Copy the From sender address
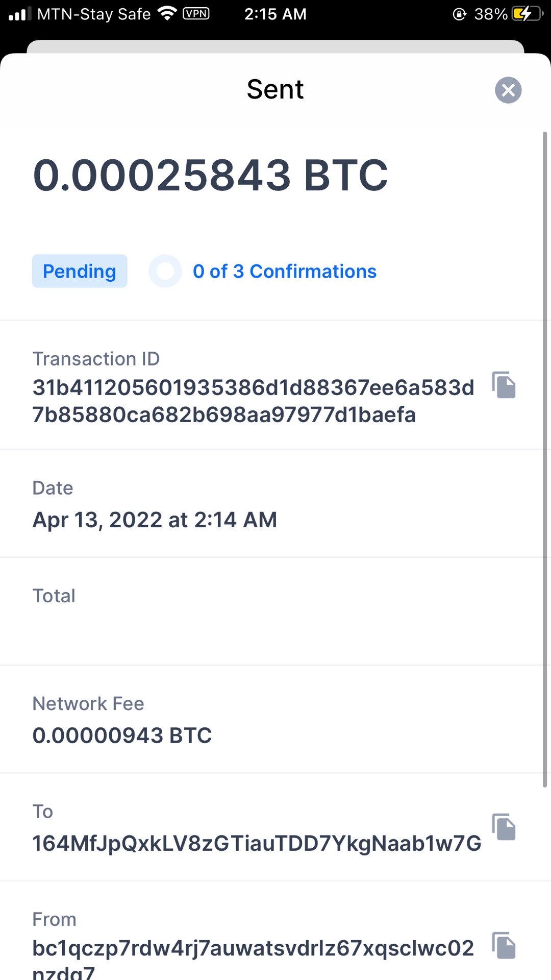Image resolution: width=551 pixels, height=980 pixels. point(504,945)
